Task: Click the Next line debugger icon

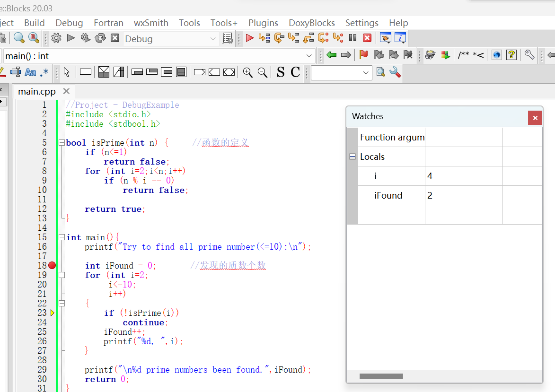Action: coord(279,38)
